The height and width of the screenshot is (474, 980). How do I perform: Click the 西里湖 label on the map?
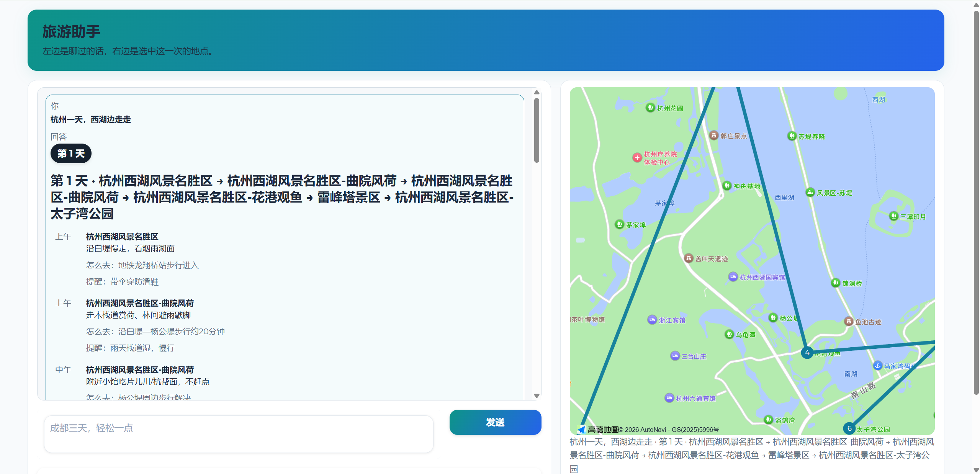(784, 198)
